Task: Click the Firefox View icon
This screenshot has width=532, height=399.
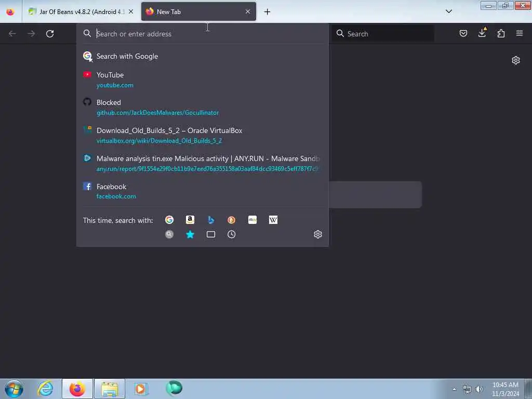Action: coord(10,12)
